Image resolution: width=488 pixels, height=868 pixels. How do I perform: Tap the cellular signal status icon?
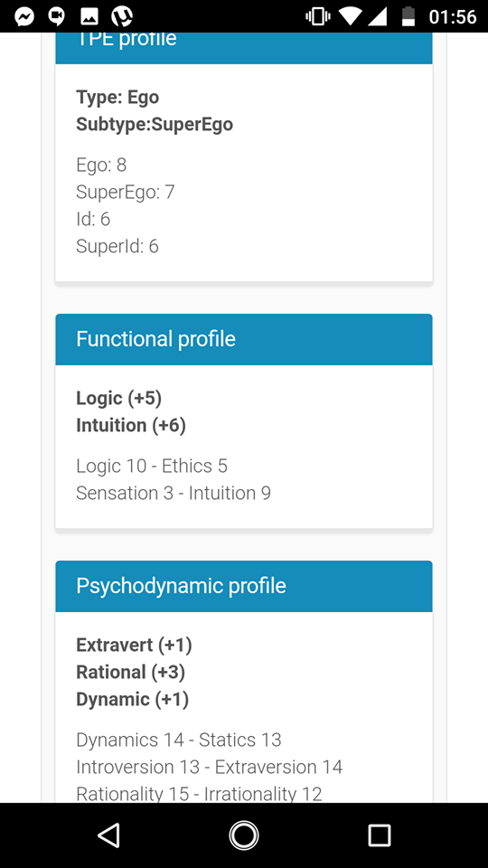click(378, 16)
